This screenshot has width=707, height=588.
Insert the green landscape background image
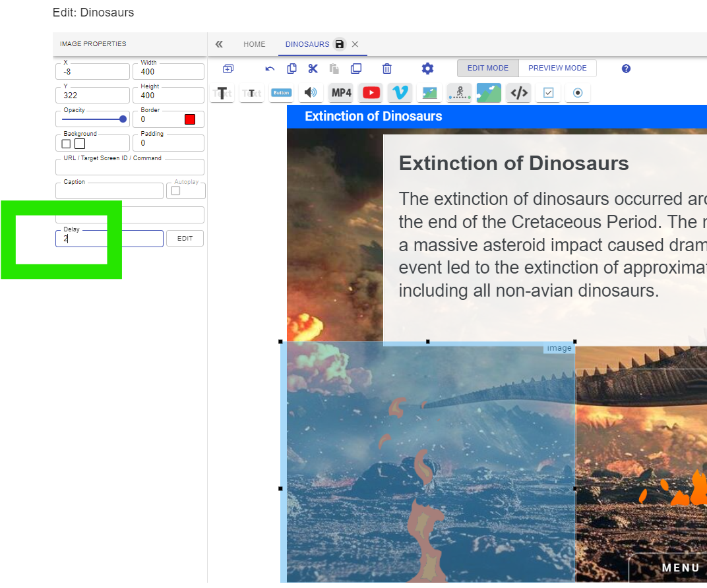pos(489,93)
